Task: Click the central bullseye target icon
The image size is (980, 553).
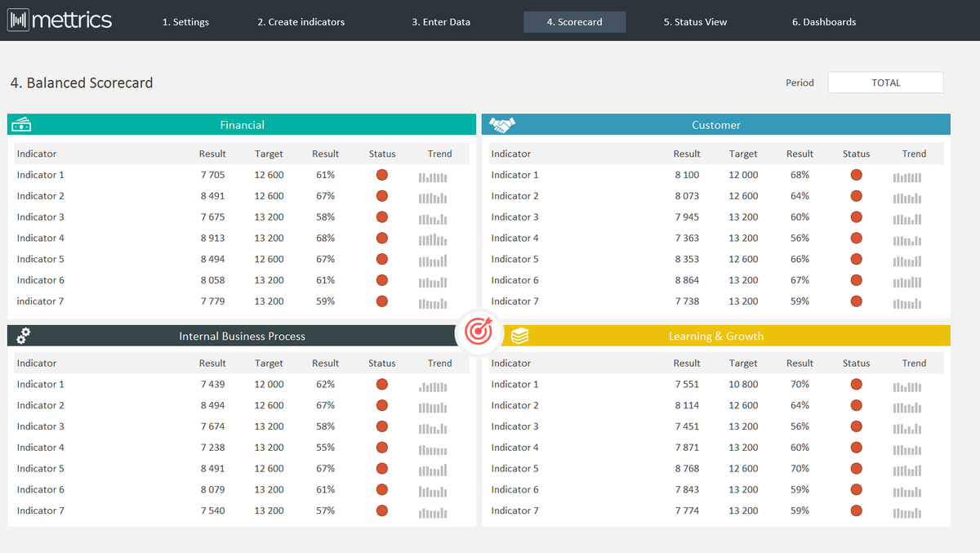Action: coord(479,332)
